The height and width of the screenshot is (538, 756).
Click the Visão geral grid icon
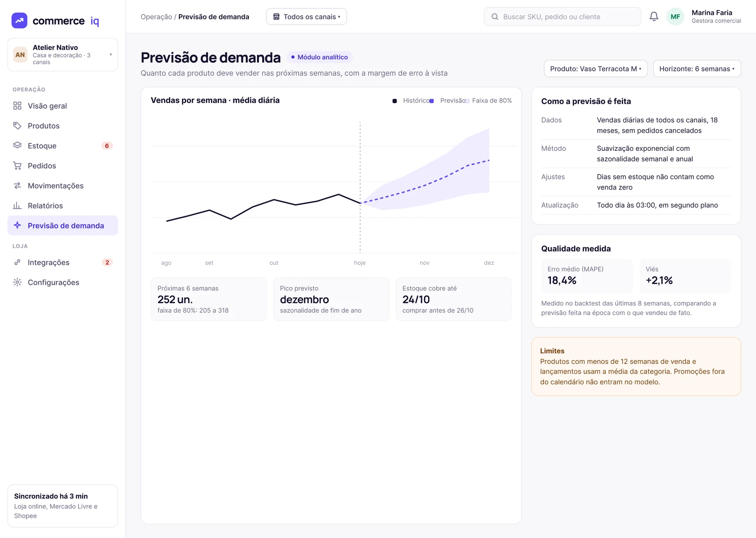click(17, 106)
